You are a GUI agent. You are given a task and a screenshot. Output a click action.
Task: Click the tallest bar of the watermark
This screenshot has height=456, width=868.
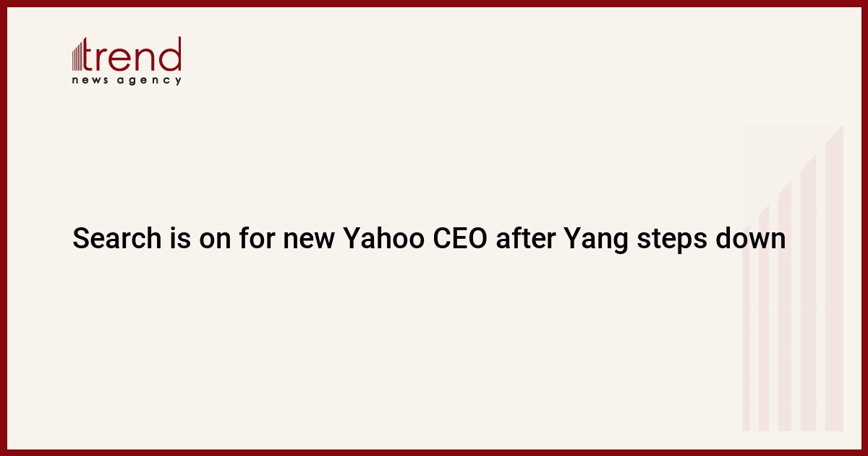835,278
